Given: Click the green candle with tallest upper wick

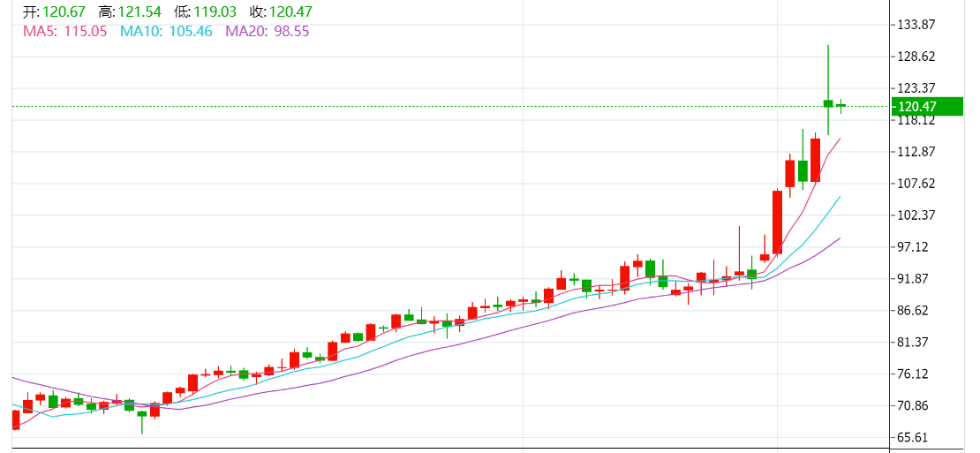Looking at the screenshot, I should 828,103.
